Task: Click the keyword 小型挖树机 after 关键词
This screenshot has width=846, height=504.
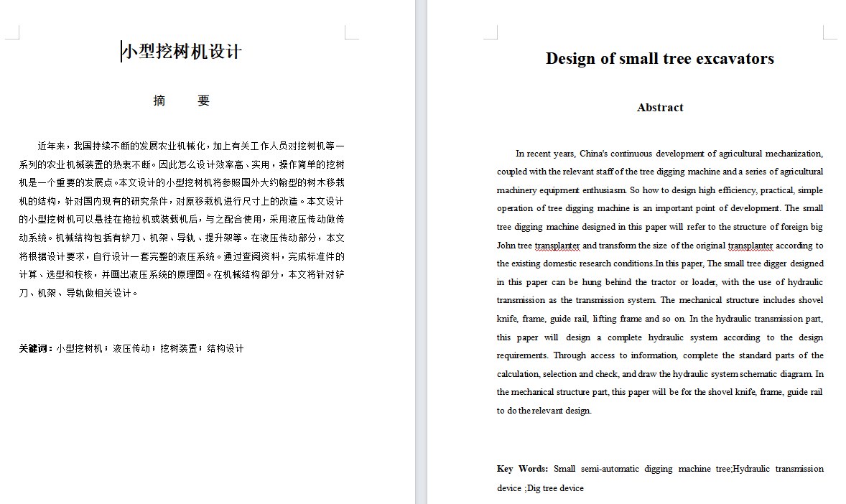Action: click(x=79, y=349)
